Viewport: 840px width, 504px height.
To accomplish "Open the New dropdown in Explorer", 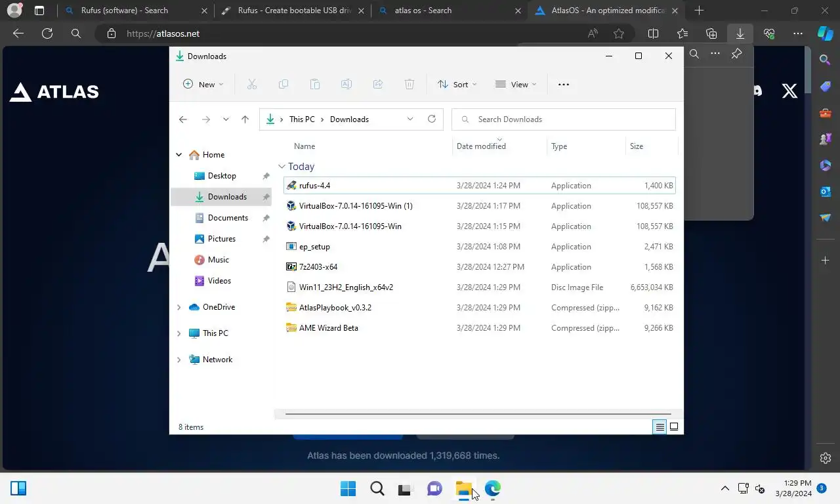I will [203, 84].
